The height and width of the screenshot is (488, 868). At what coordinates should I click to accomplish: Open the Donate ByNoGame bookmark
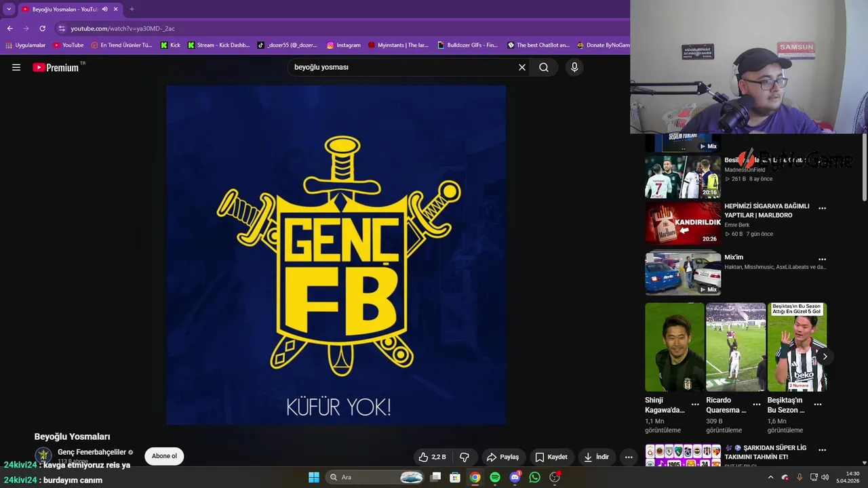[603, 45]
